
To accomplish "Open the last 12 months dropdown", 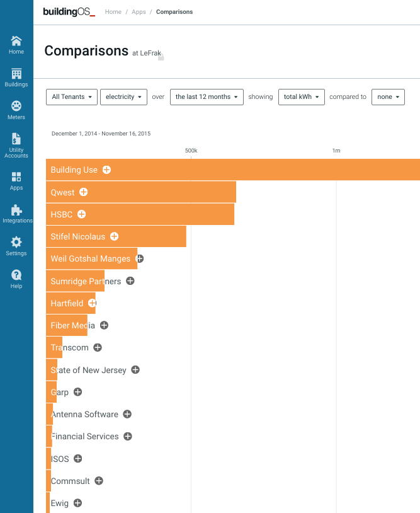I will click(207, 97).
